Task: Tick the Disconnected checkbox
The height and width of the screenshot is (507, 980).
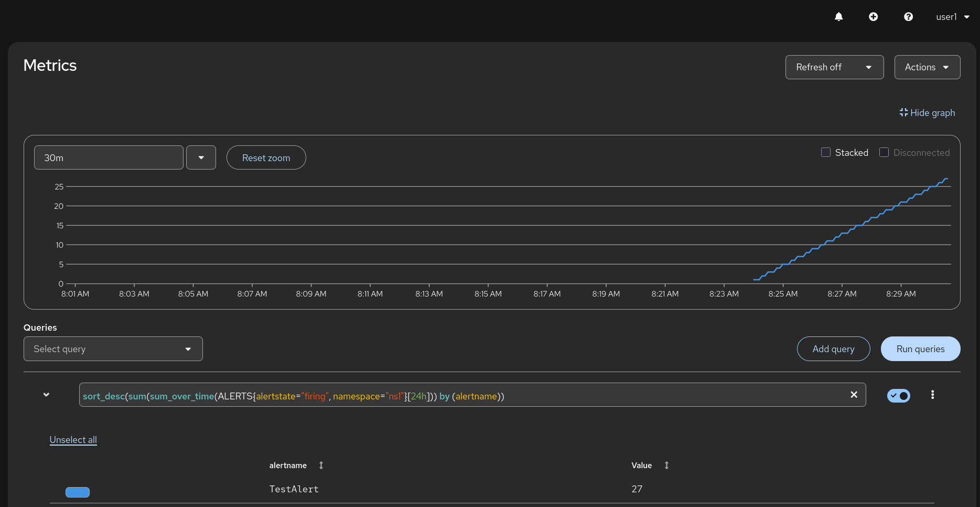Action: point(884,153)
